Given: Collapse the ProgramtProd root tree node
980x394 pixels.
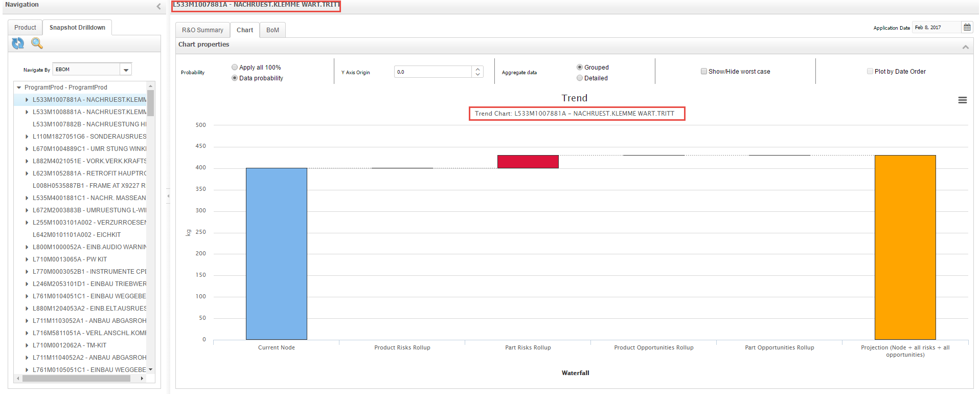Looking at the screenshot, I should pyautogui.click(x=19, y=87).
